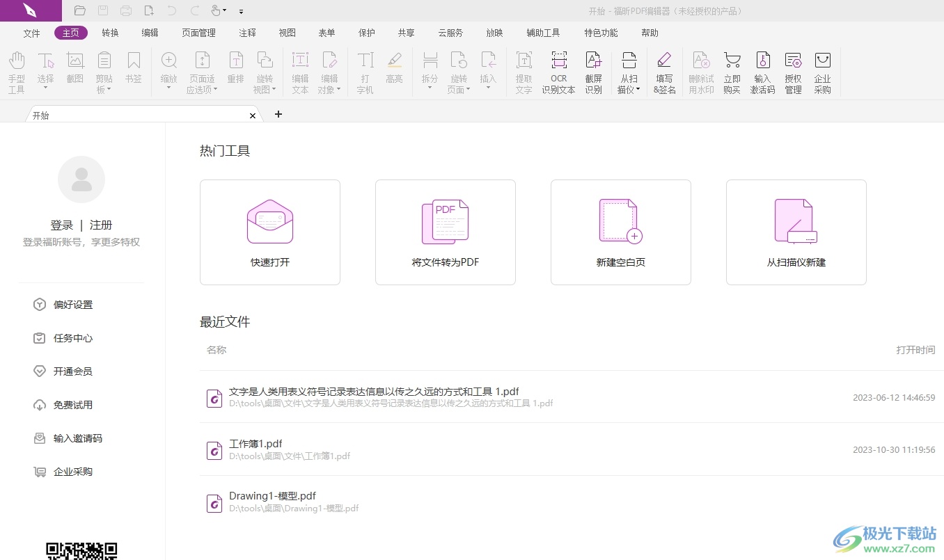The image size is (944, 560).
Task: Expand the Clipboard (剪贴板) dropdown
Action: point(109,89)
